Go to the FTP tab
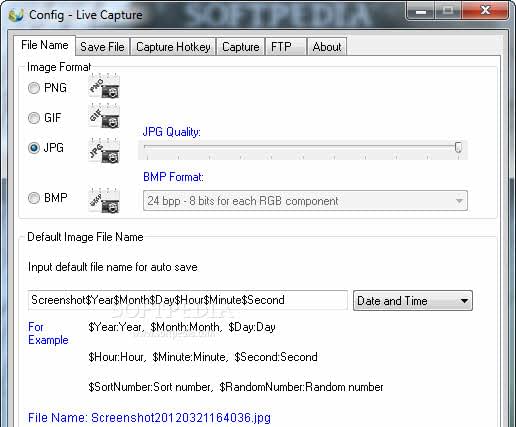Viewport: 516px width, 427px height. pos(286,47)
